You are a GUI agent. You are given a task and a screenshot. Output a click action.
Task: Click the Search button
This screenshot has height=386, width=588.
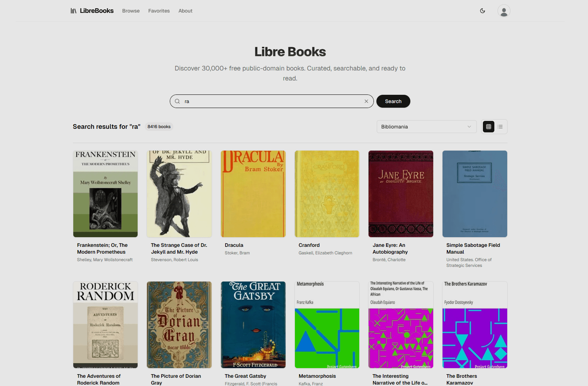[x=393, y=101]
